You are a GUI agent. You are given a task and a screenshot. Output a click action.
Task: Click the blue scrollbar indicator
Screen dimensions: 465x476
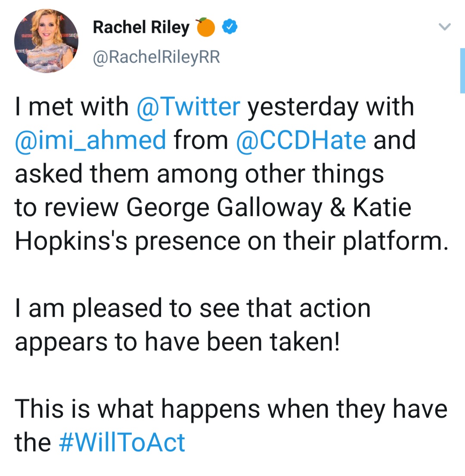462,71
